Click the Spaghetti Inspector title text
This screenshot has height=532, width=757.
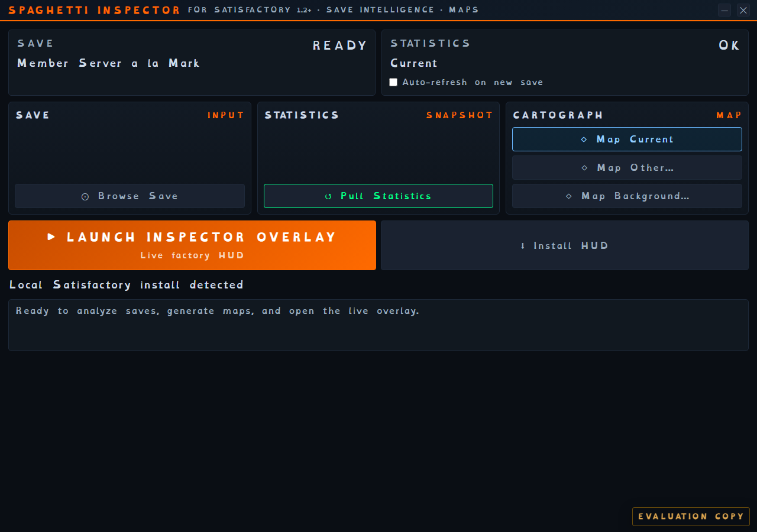click(95, 10)
